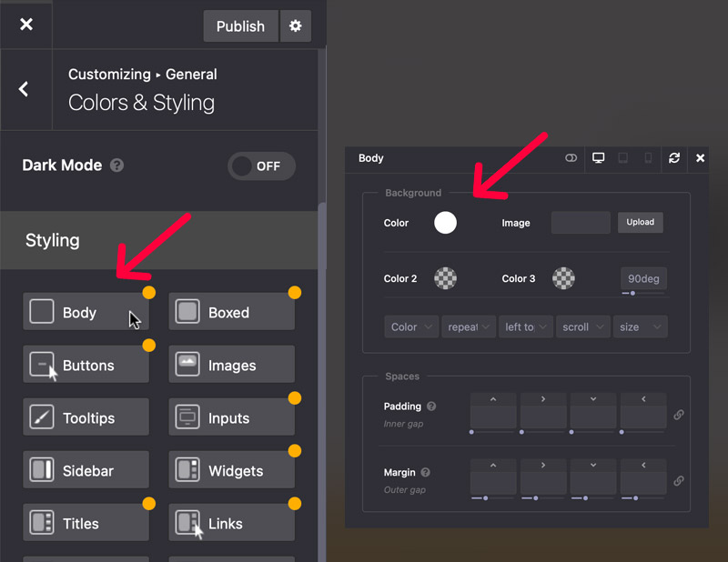
Task: Select desktop device view in Body panel
Action: coord(598,158)
